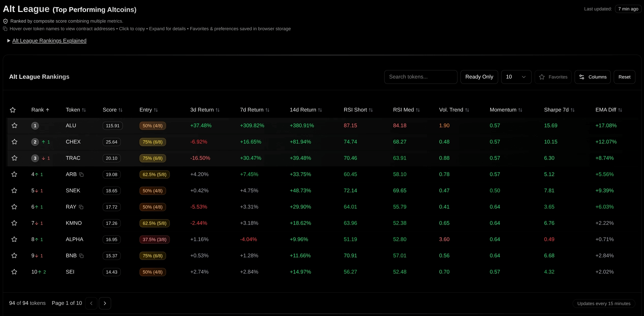Click the star in the header column
This screenshot has width=644, height=316.
[13, 110]
